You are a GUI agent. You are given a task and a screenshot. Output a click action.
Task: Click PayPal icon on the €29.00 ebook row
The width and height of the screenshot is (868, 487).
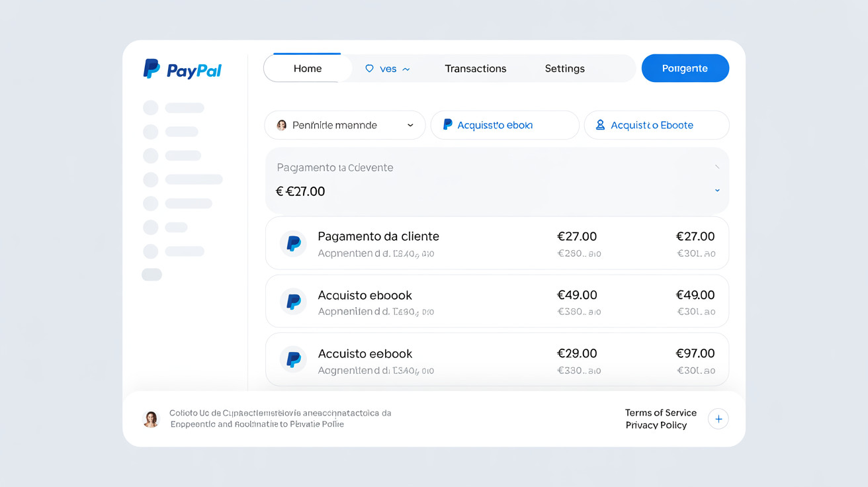point(293,360)
